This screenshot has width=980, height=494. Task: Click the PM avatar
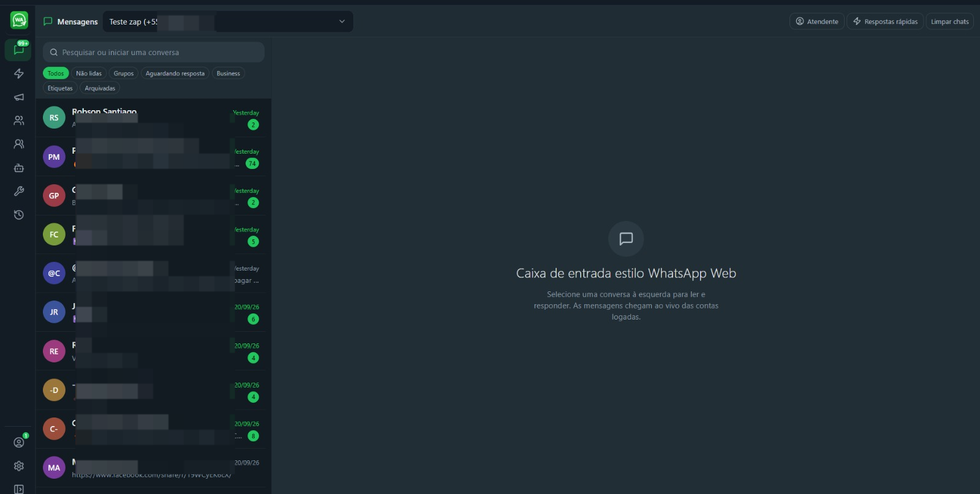point(54,157)
